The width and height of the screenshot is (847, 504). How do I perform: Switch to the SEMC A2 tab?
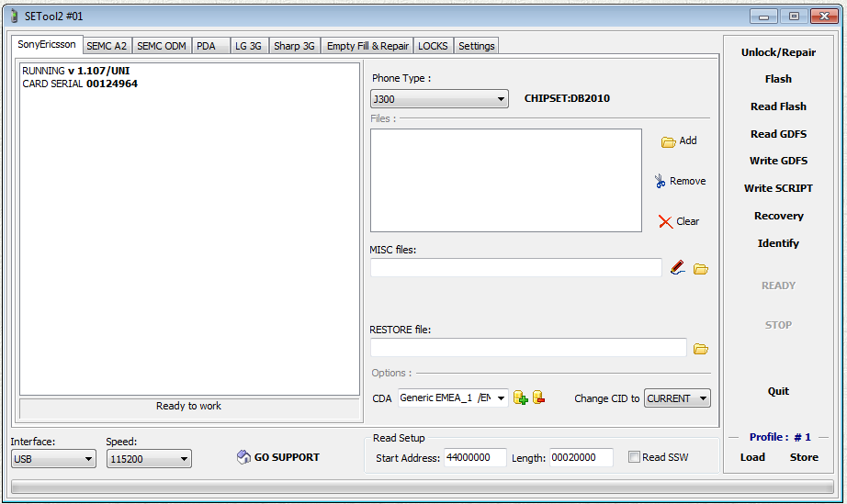pyautogui.click(x=107, y=46)
